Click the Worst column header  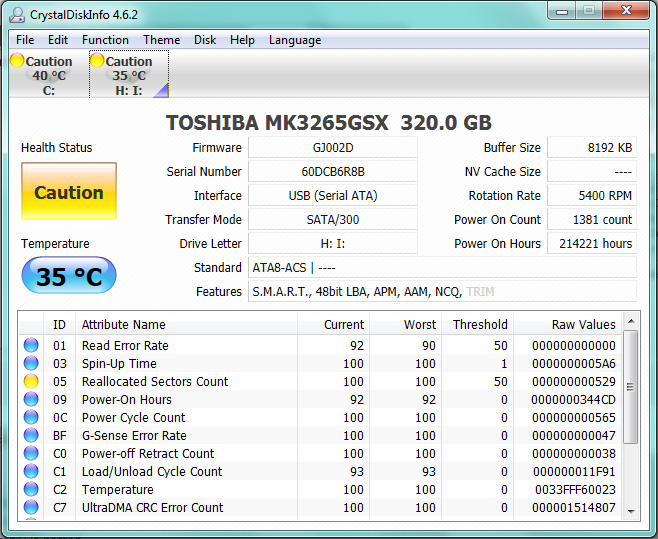pyautogui.click(x=405, y=324)
